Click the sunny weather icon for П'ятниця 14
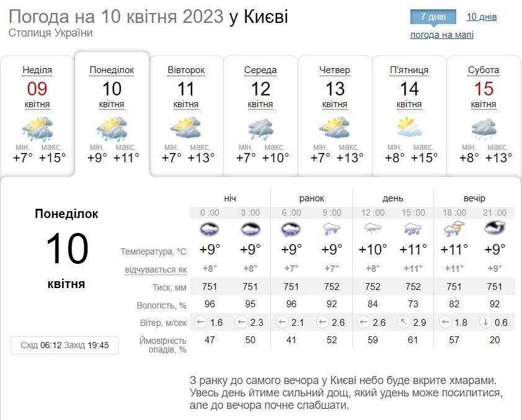 click(x=409, y=128)
